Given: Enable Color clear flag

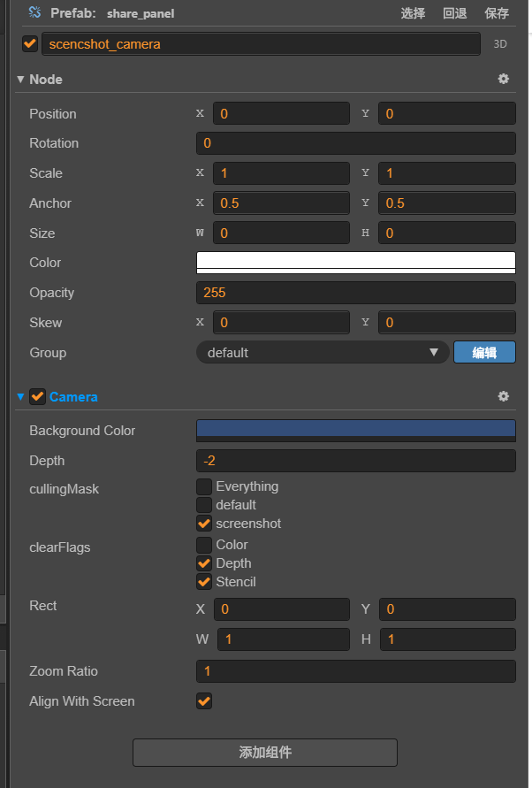Looking at the screenshot, I should (x=204, y=545).
